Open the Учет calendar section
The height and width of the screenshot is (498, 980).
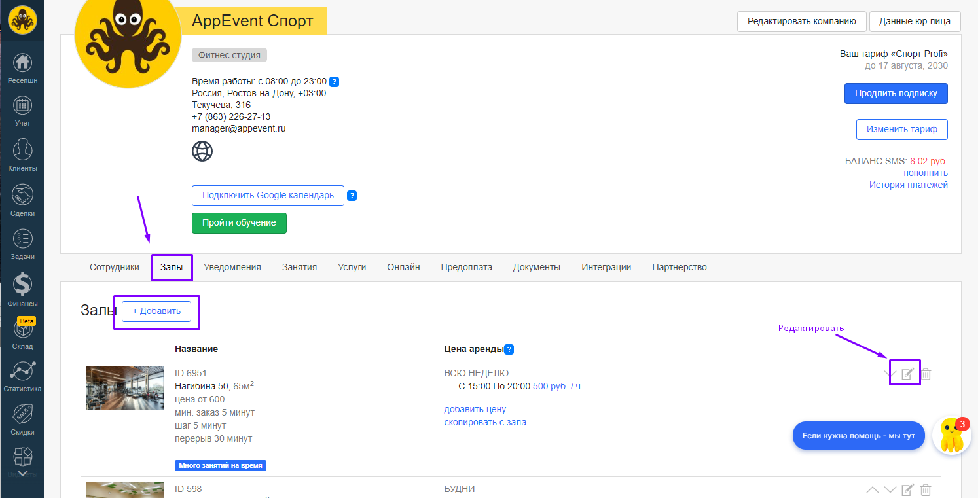click(22, 110)
